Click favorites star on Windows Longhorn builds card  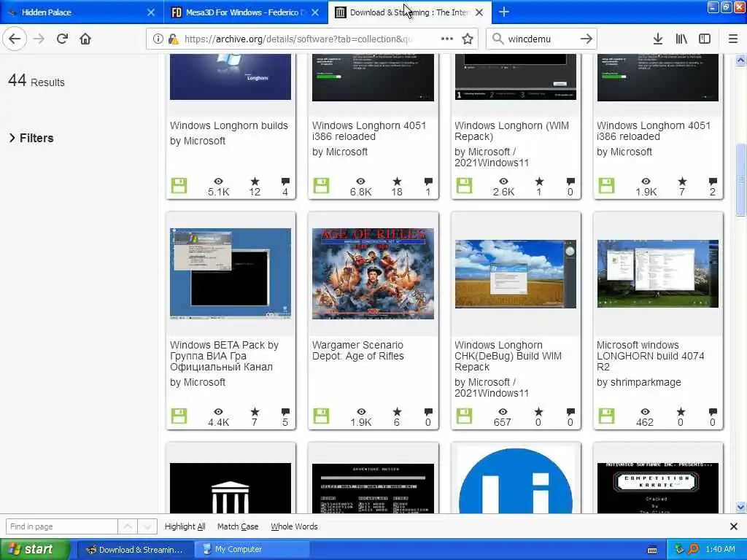pyautogui.click(x=255, y=181)
